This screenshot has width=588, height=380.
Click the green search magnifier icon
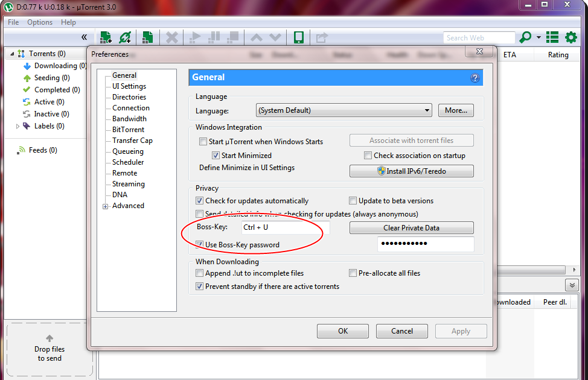[x=525, y=37]
